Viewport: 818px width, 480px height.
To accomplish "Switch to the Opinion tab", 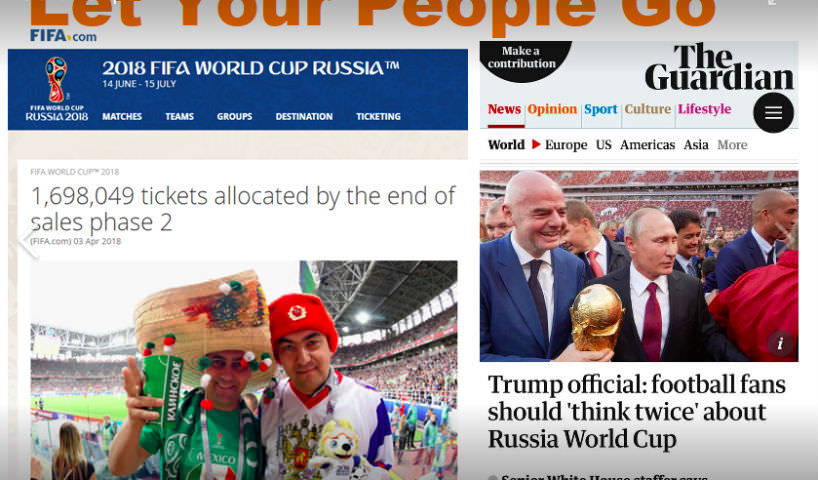I will 552,110.
